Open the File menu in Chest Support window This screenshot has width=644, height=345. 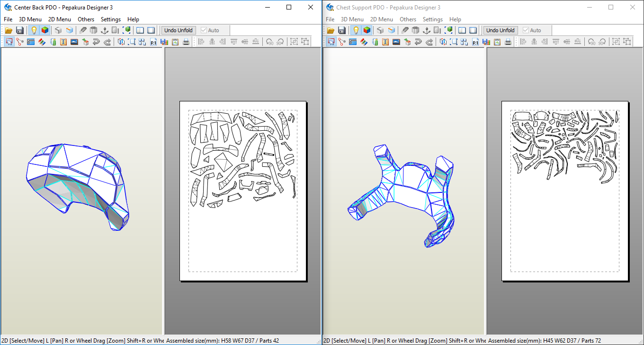[330, 19]
